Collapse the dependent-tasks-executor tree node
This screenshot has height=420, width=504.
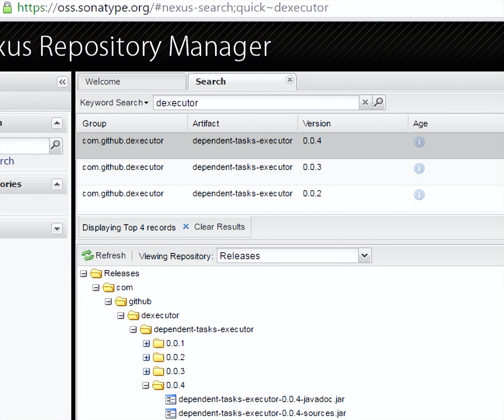point(133,330)
